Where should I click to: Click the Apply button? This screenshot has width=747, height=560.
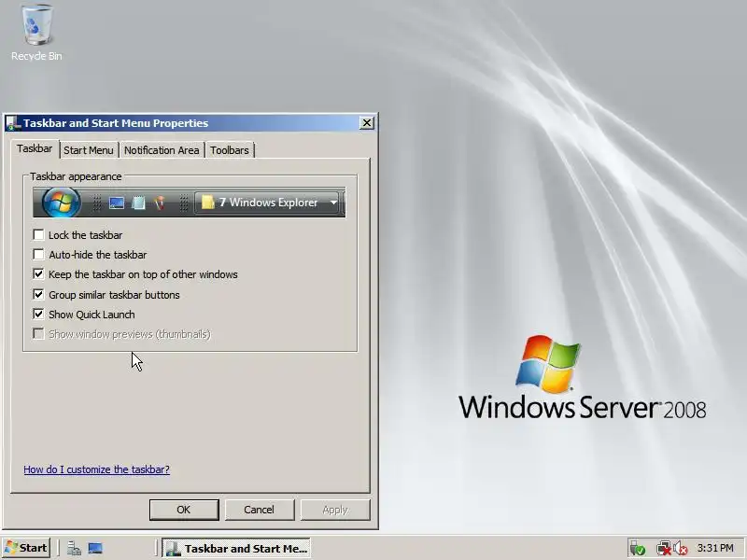(335, 510)
